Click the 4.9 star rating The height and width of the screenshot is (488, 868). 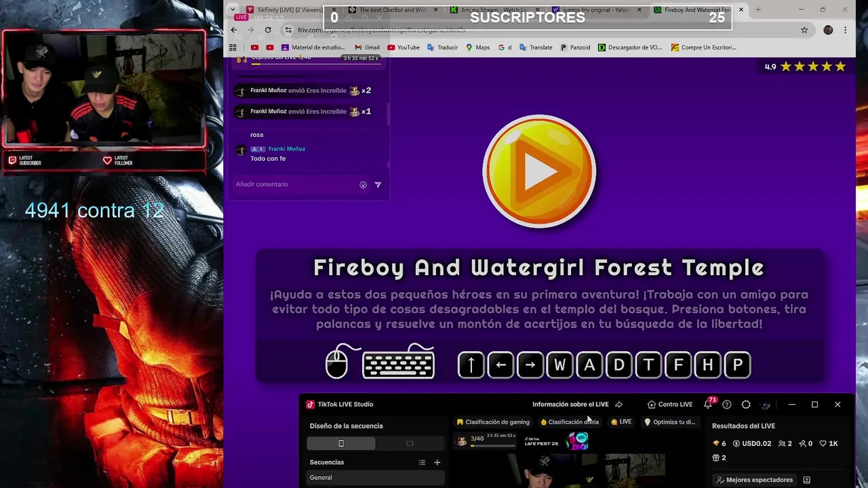point(805,66)
